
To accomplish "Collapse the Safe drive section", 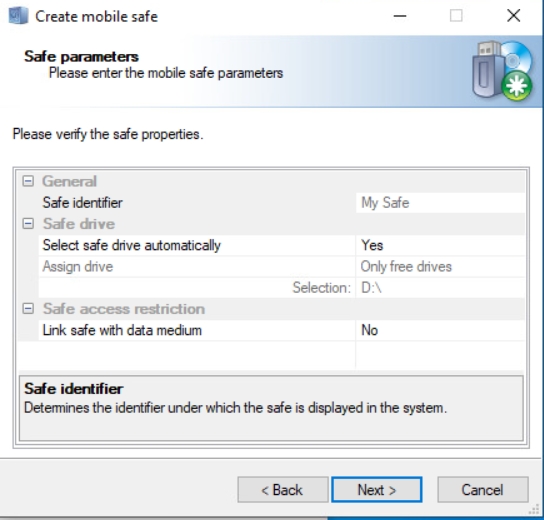I will pos(28,224).
